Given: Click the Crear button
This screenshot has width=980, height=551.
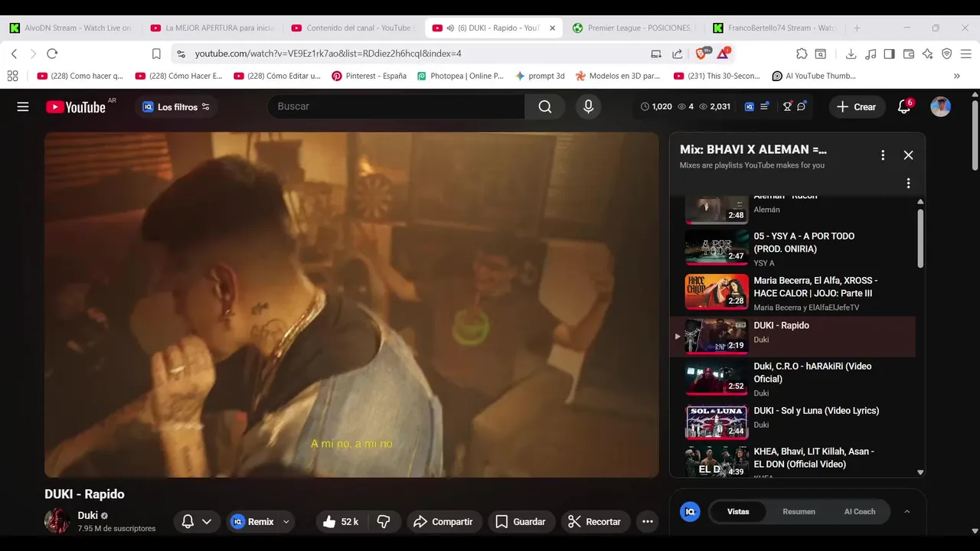Looking at the screenshot, I should pyautogui.click(x=857, y=107).
